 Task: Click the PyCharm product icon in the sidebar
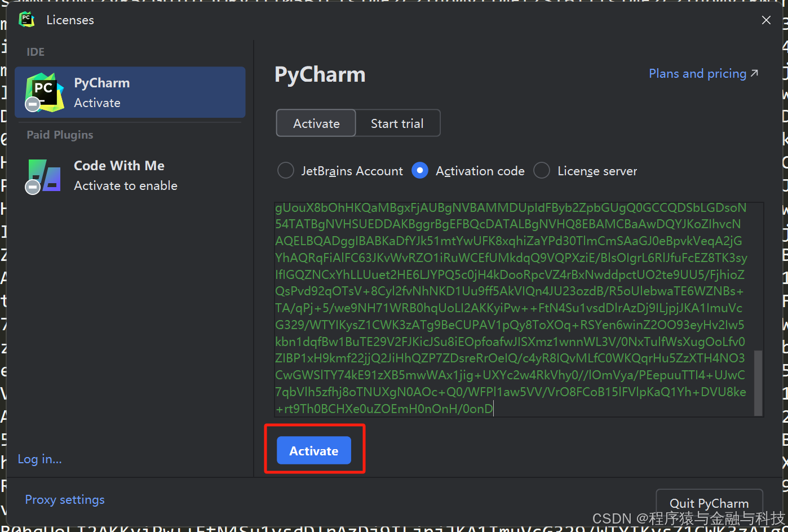pyautogui.click(x=45, y=92)
